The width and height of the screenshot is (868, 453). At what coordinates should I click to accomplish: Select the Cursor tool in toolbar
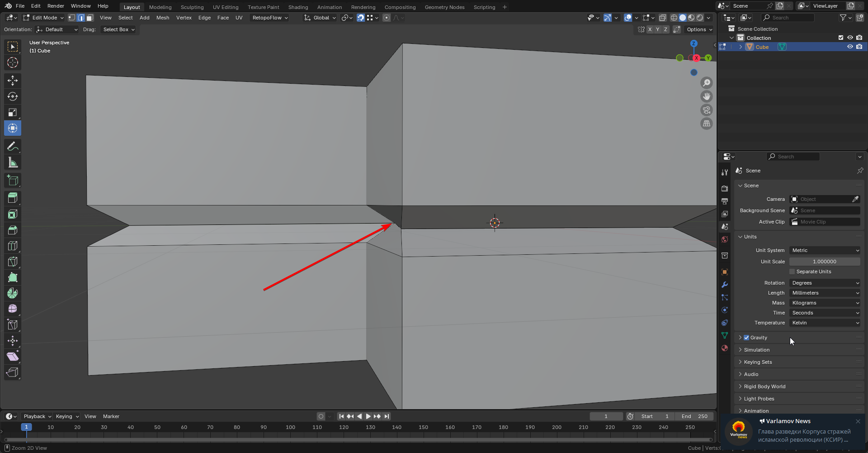click(x=13, y=62)
